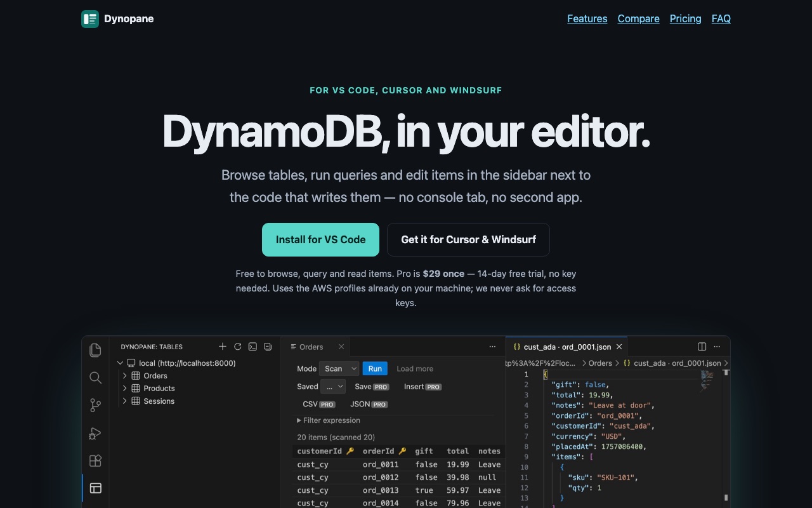812x508 pixels.
Task: Click line number 5 in the editor gutter
Action: coord(526,416)
